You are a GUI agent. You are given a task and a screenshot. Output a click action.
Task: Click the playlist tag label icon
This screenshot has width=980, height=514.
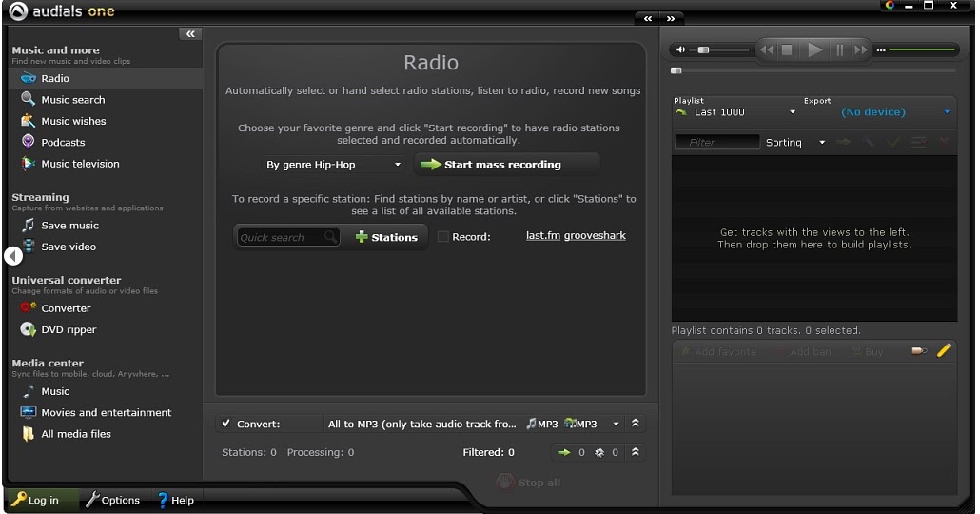(919, 351)
